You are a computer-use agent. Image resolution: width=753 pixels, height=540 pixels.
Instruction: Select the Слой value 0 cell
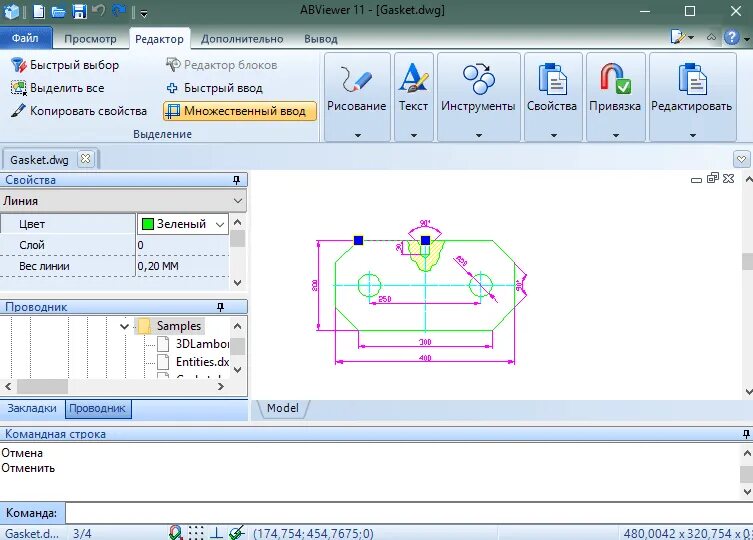182,245
